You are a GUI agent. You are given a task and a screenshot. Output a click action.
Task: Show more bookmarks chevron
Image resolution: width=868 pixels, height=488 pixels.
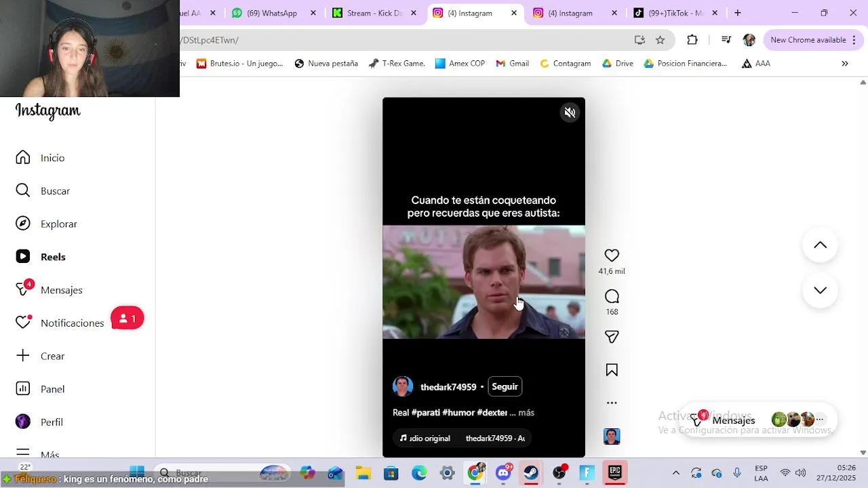(x=845, y=64)
